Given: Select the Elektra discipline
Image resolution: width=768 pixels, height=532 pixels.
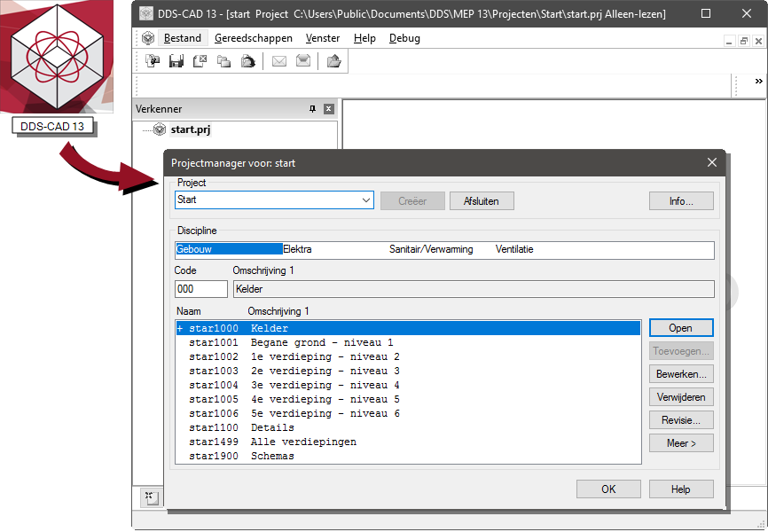Looking at the screenshot, I should (297, 249).
